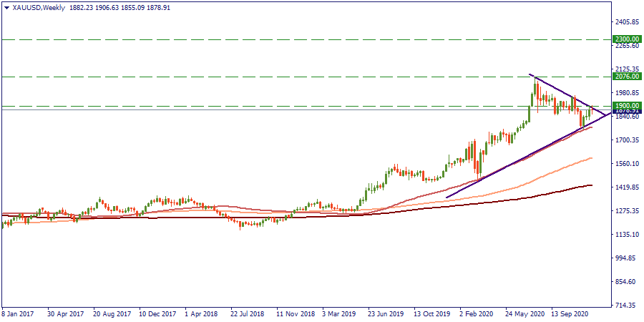The width and height of the screenshot is (644, 322).
Task: Click the 714.35 value on price scale
Action: click(624, 306)
